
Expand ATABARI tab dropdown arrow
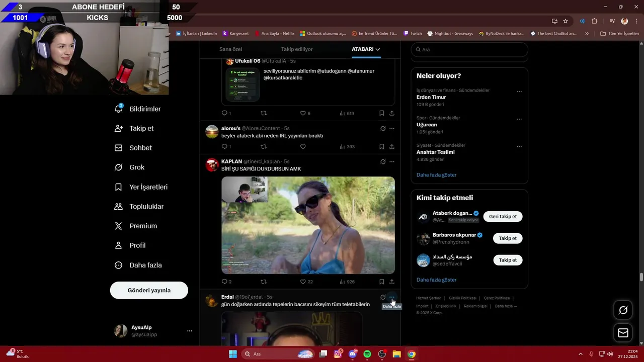point(378,49)
